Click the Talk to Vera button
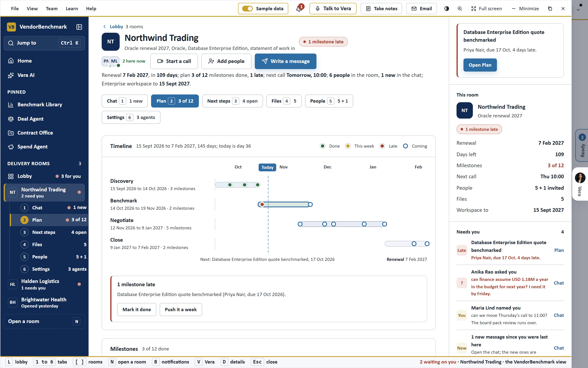 tap(333, 9)
